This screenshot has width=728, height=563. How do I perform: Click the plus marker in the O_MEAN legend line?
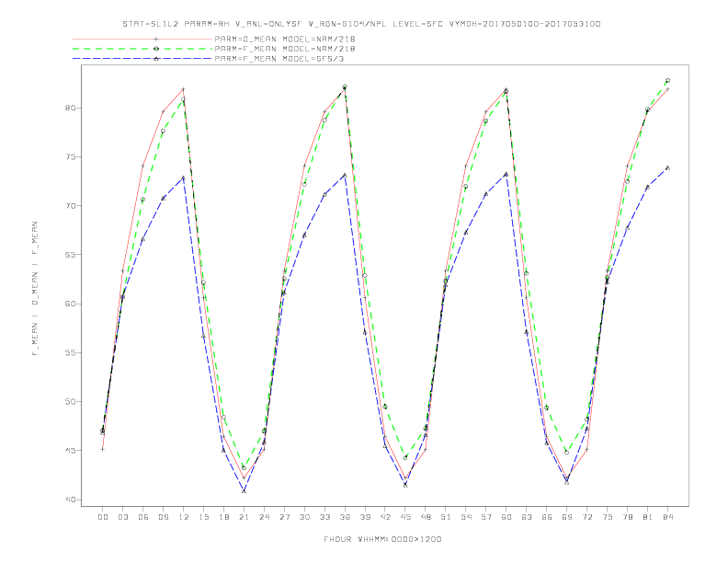coord(156,39)
